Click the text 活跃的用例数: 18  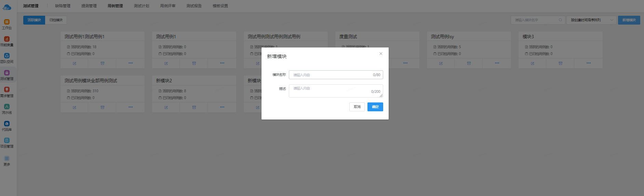pyautogui.click(x=83, y=47)
